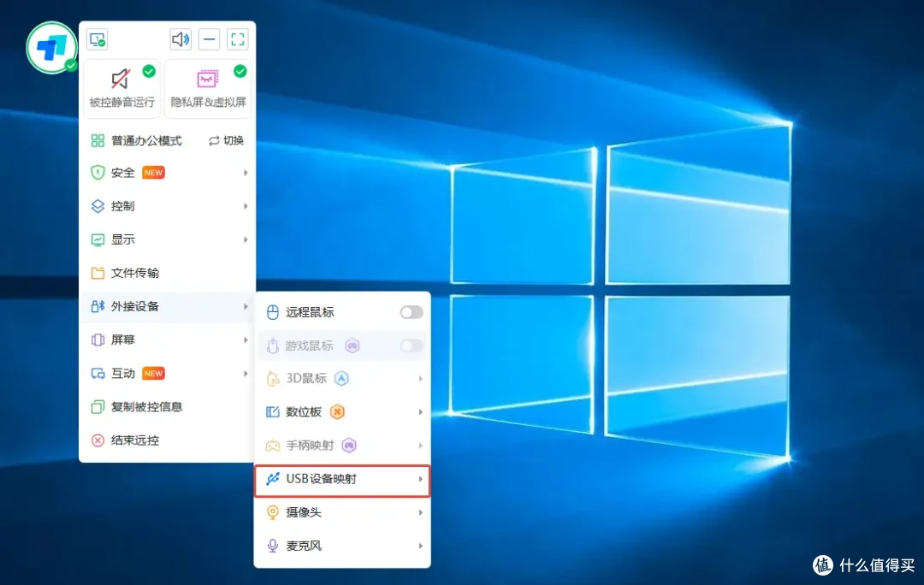
Task: Open USB设备映射 submenu
Action: (x=342, y=480)
